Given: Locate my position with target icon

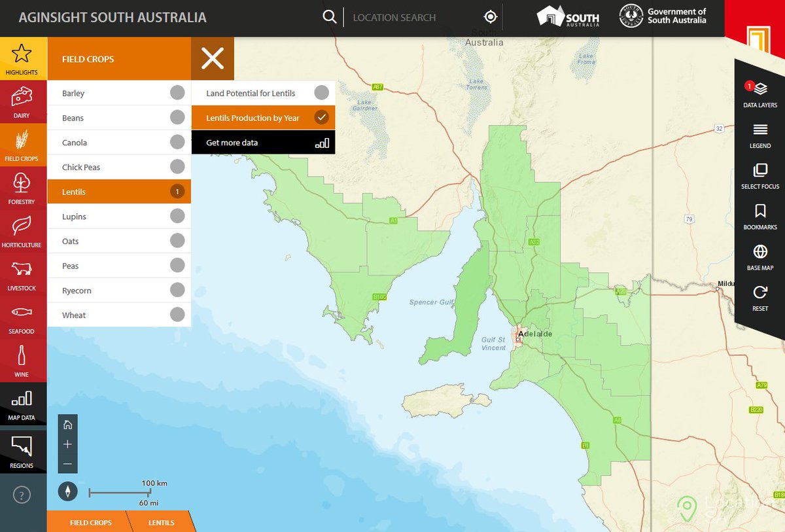Looking at the screenshot, I should [491, 17].
